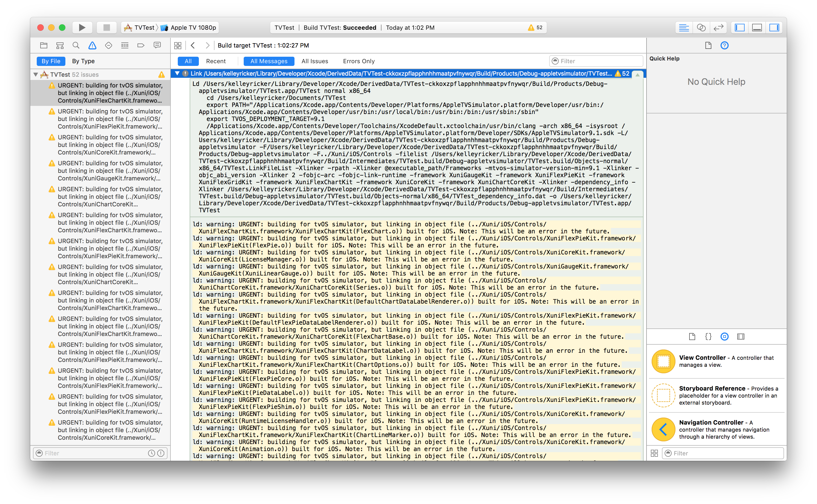Hide the Utilities pane
817x504 pixels.
tap(774, 27)
